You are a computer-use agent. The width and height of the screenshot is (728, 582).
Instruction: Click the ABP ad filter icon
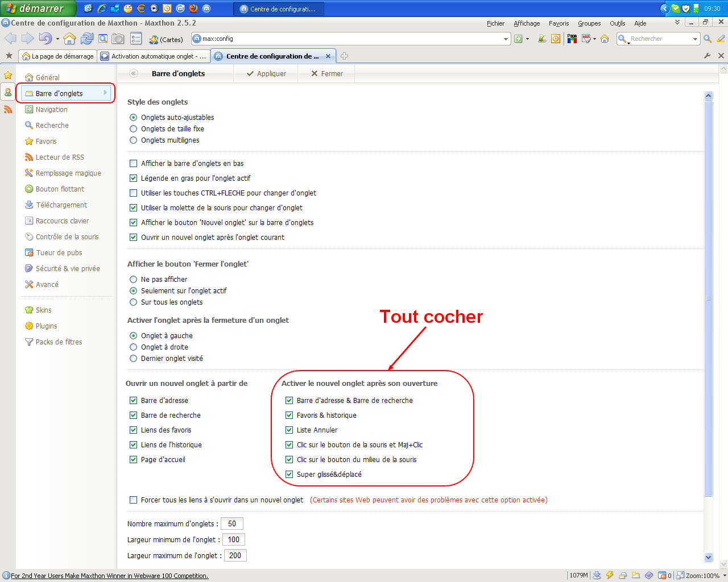coord(586,39)
